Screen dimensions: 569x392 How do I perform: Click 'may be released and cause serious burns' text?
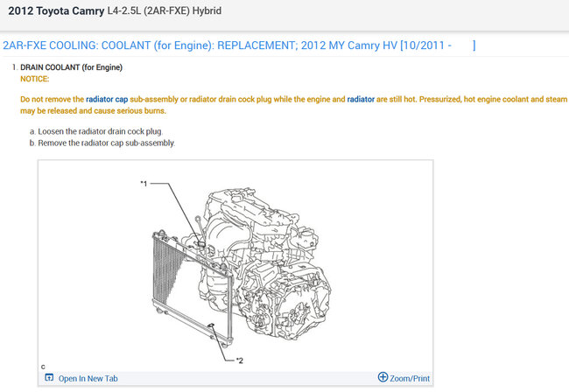(x=94, y=111)
